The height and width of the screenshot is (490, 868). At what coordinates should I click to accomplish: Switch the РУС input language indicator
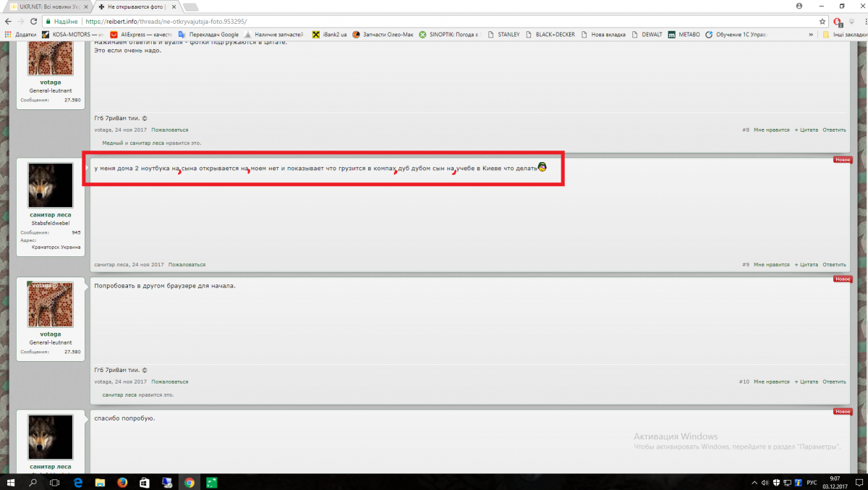tap(812, 482)
